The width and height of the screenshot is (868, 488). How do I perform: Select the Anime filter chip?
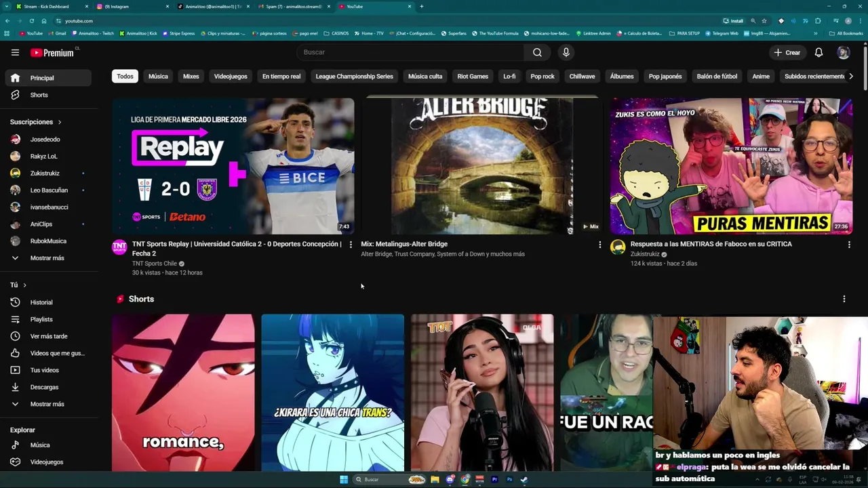(x=761, y=77)
